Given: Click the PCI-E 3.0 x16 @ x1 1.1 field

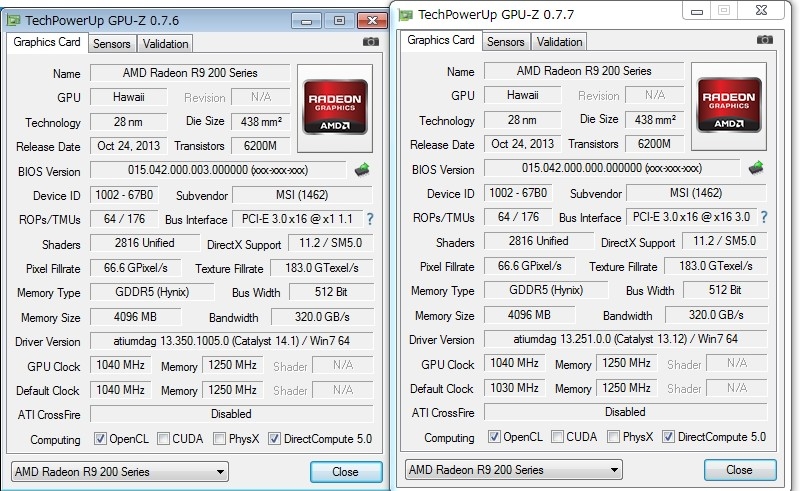Looking at the screenshot, I should coord(297,219).
